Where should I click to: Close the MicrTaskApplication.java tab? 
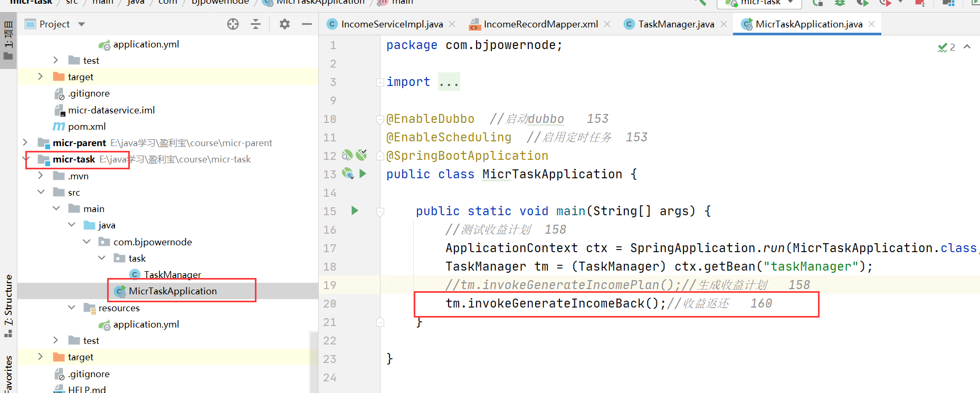(872, 24)
